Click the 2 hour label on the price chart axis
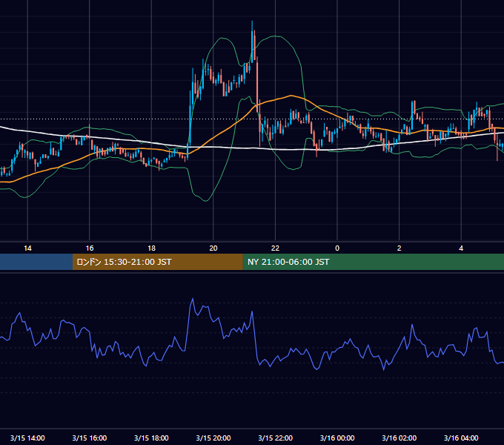The width and height of the screenshot is (504, 445). pyautogui.click(x=399, y=248)
